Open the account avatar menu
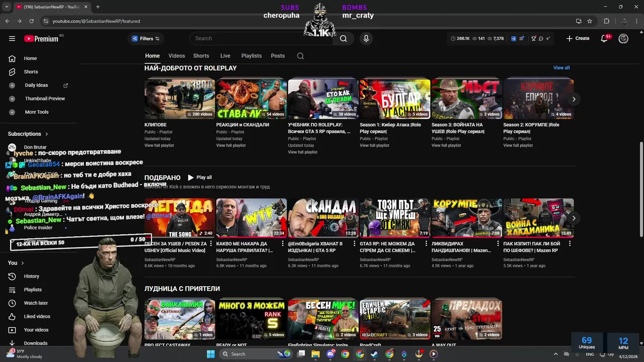Image resolution: width=644 pixels, height=362 pixels. (623, 38)
